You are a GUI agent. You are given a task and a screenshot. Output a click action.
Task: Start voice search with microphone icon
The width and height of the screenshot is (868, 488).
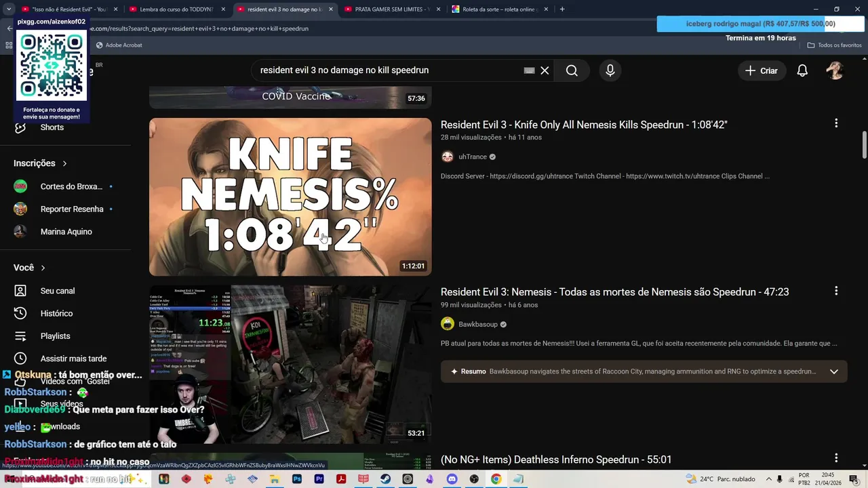610,70
